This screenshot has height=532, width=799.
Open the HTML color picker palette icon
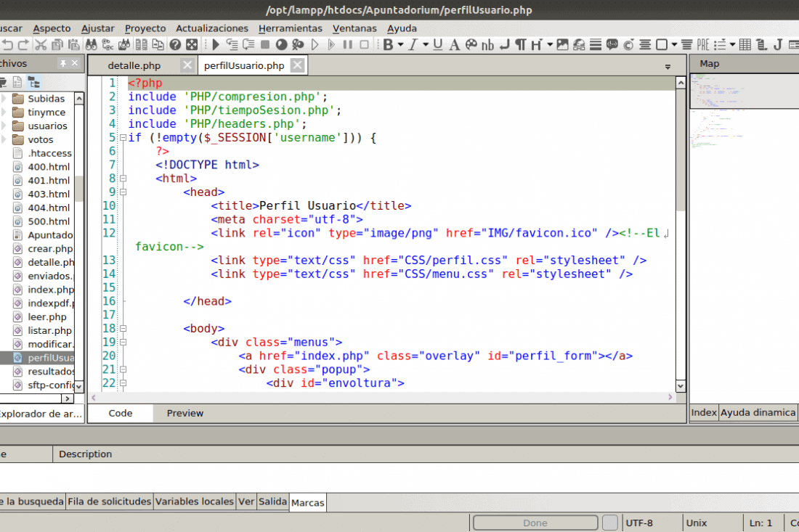click(470, 44)
